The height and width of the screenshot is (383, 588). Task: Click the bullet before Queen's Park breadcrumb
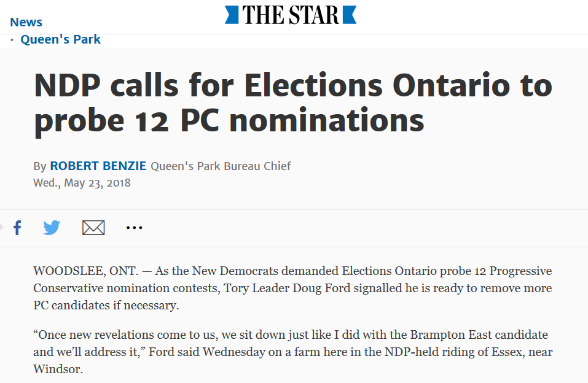[12, 39]
